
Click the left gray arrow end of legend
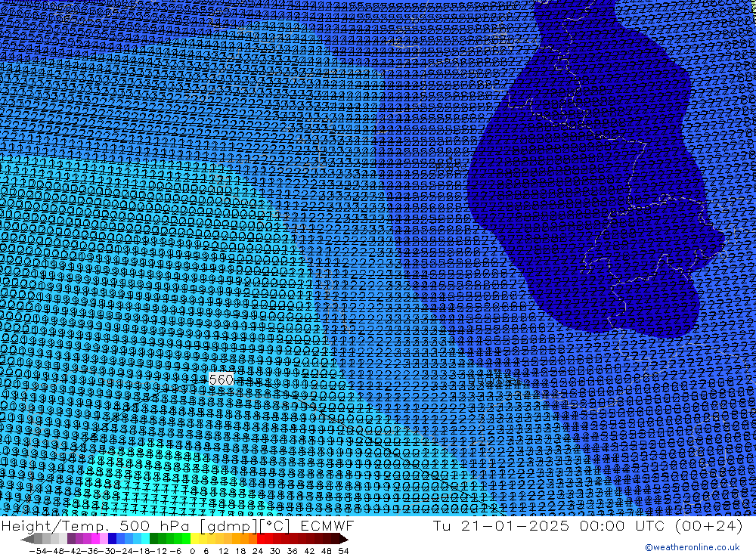27,538
